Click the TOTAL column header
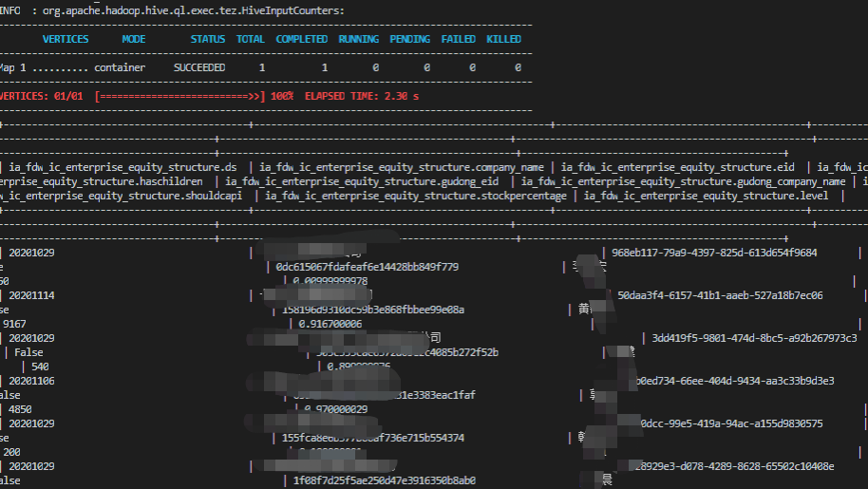Screen dimensions: 868x489 (250, 39)
